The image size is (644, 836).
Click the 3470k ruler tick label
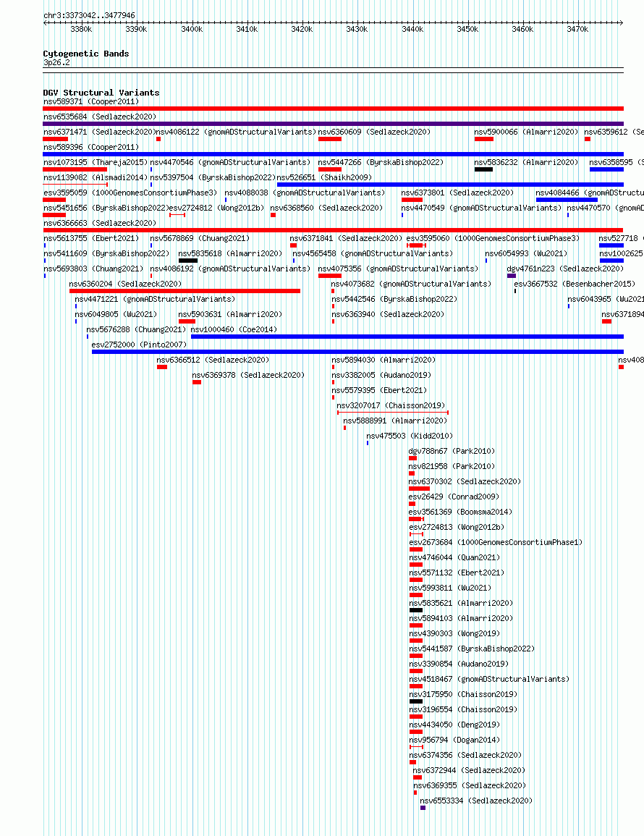(577, 30)
